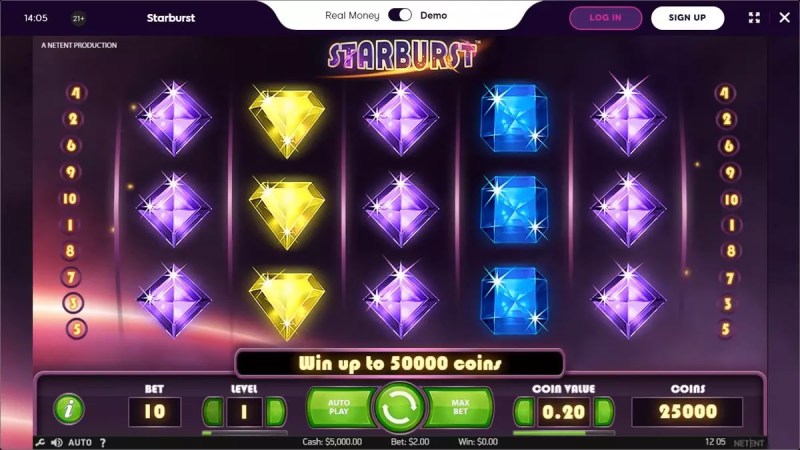Click the SIGN UP button
This screenshot has width=800, height=450.
click(x=687, y=18)
